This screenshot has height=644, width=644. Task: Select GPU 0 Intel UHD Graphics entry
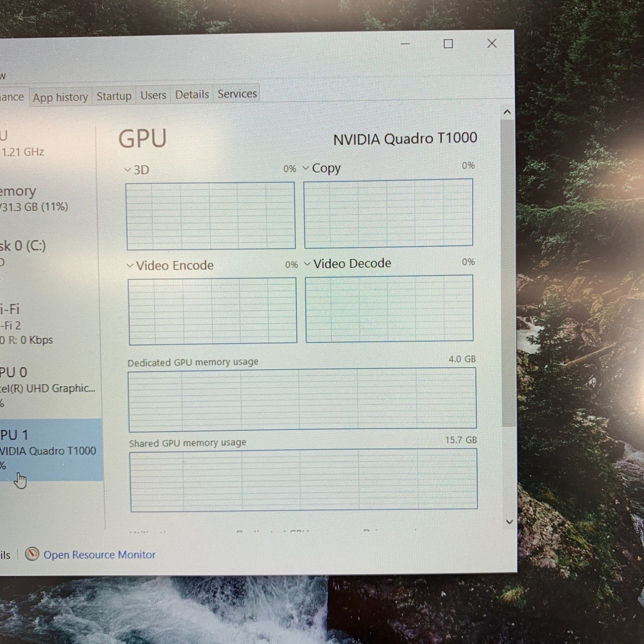49,387
